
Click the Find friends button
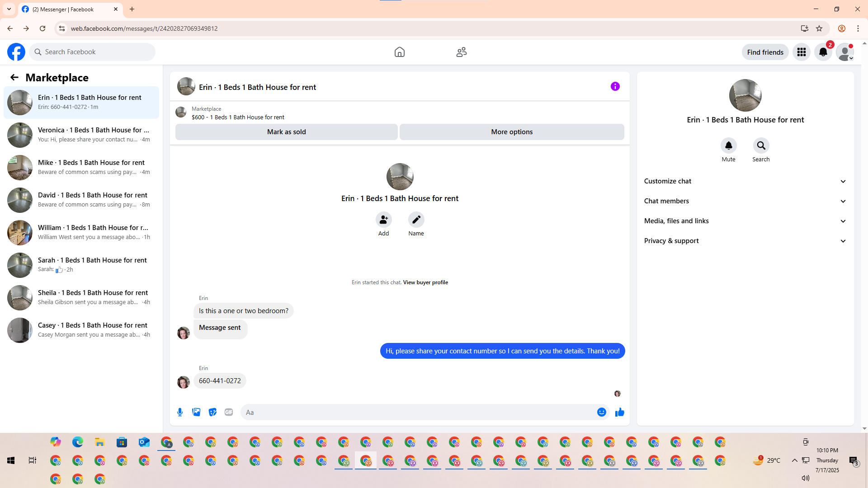[765, 52]
